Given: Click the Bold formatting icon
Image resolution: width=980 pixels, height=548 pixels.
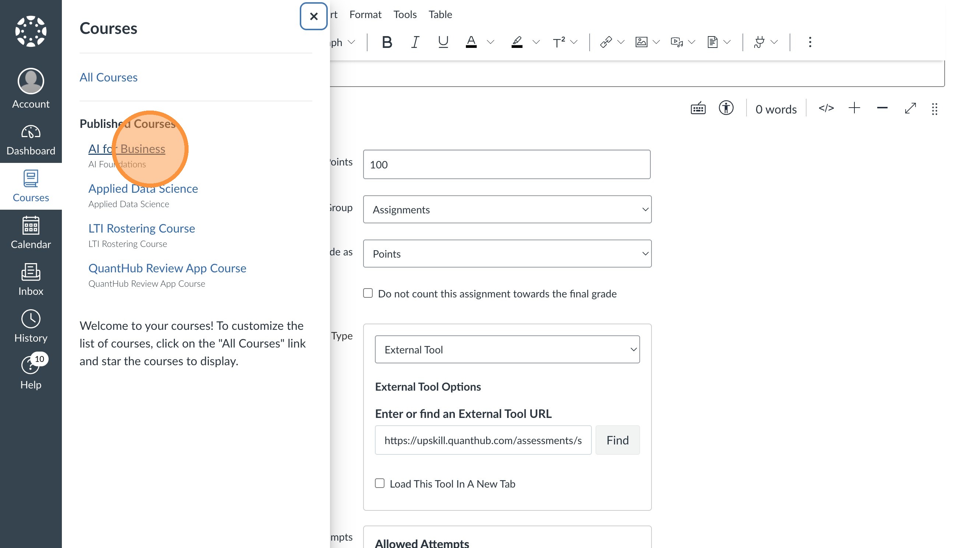Looking at the screenshot, I should coord(387,42).
